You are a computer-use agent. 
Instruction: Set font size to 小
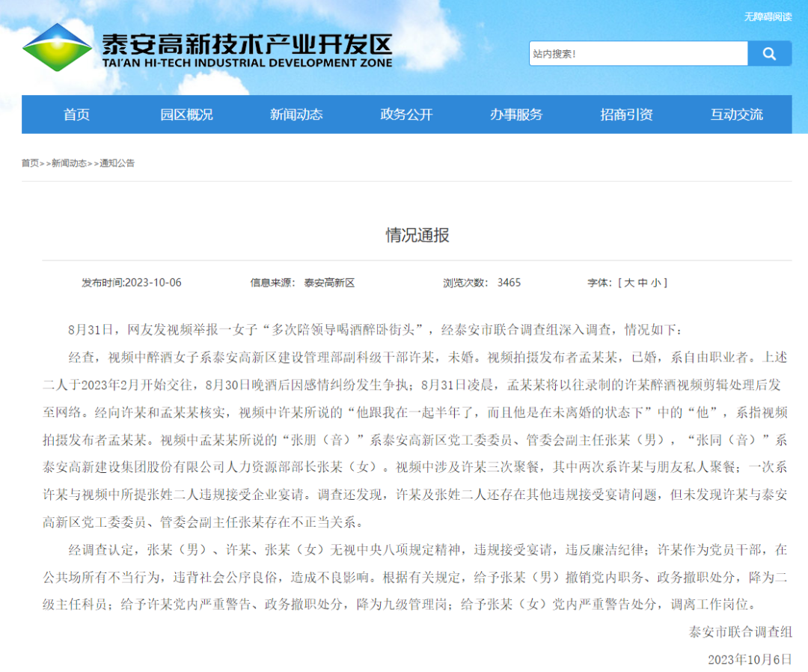pos(655,283)
